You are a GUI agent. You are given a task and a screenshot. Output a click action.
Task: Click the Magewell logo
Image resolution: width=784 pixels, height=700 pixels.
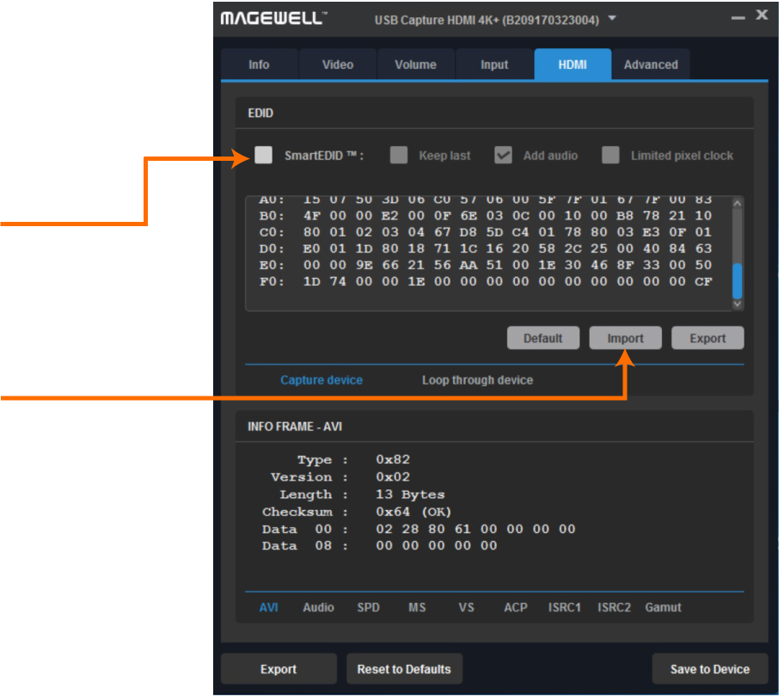tap(273, 18)
